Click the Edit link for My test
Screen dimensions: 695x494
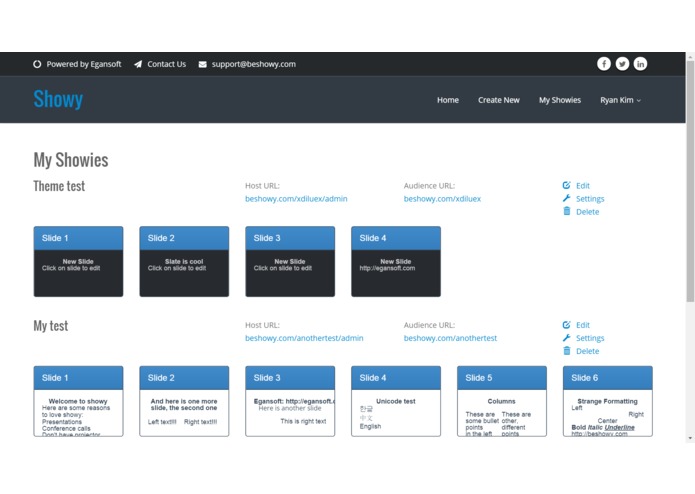(583, 325)
